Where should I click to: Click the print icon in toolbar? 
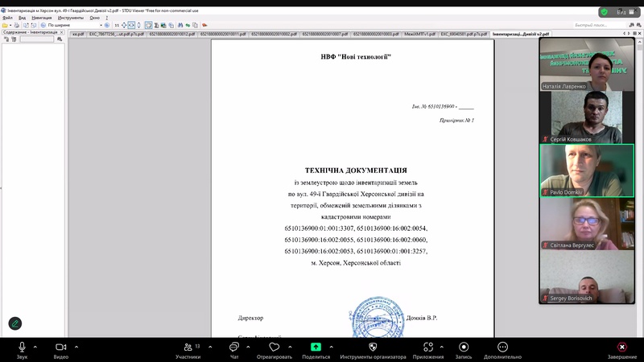coord(17,25)
